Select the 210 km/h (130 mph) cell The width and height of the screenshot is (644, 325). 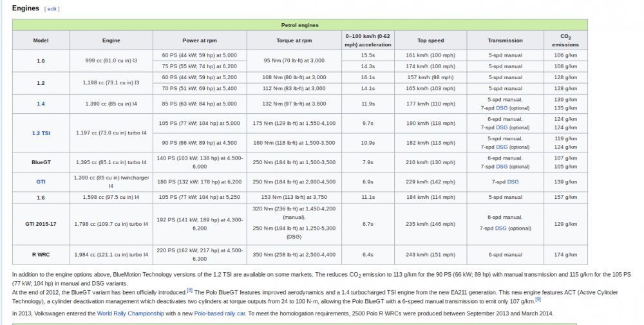pos(430,162)
